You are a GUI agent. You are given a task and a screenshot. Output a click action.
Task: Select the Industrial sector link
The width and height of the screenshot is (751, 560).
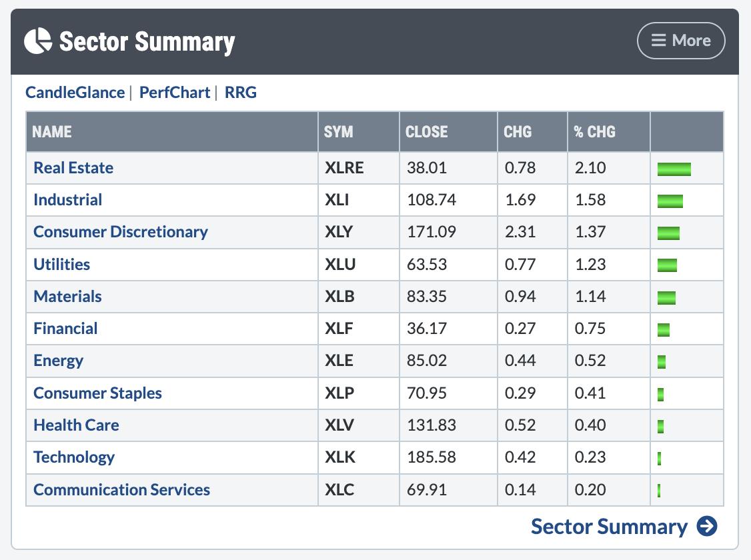point(67,200)
